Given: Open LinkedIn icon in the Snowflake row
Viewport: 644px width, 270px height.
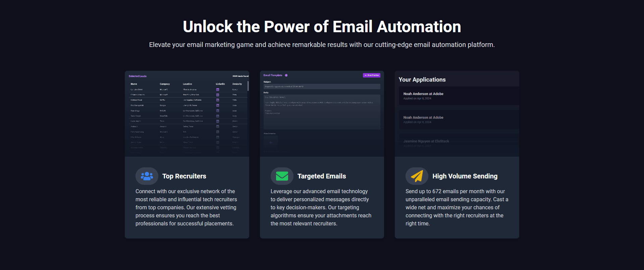Looking at the screenshot, I should pos(218,116).
